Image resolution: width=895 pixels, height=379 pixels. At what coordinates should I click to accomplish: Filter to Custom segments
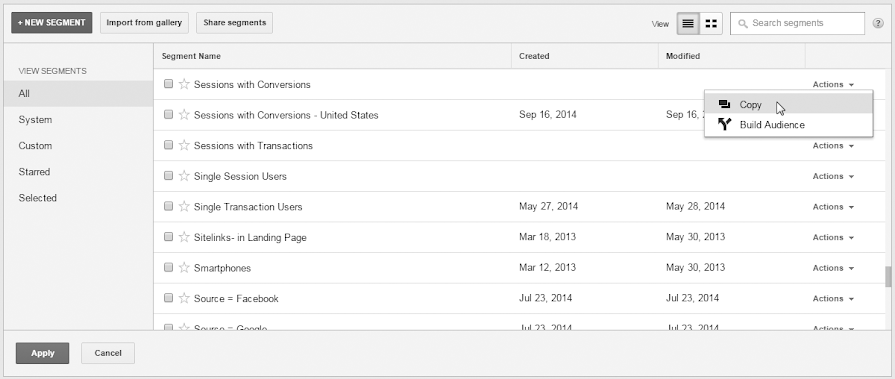tap(78, 146)
